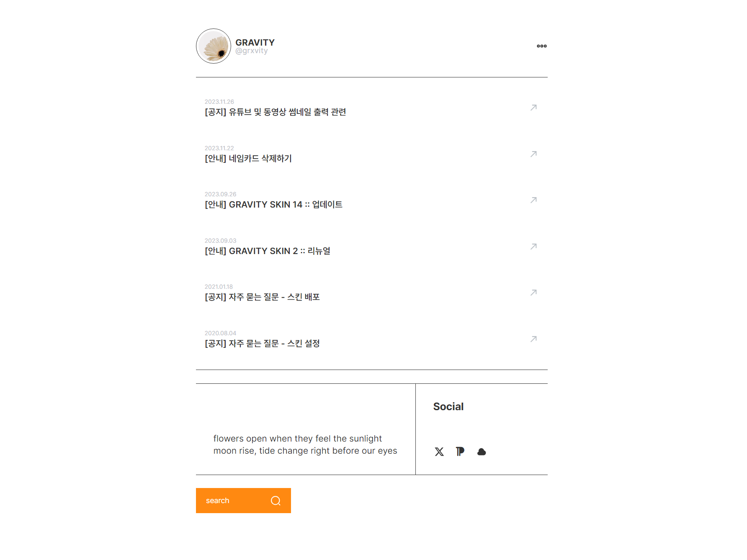Click arrow icon for 2023.11.26 notice

pos(533,108)
